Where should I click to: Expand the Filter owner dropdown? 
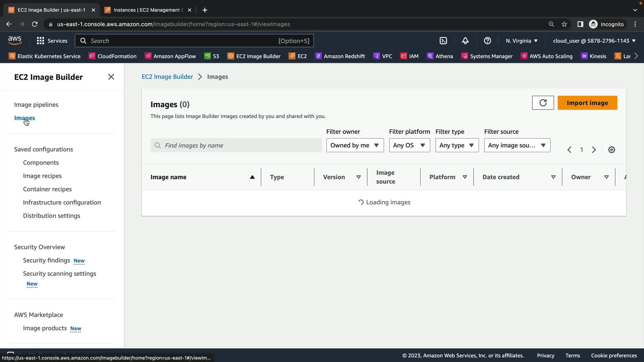click(355, 145)
